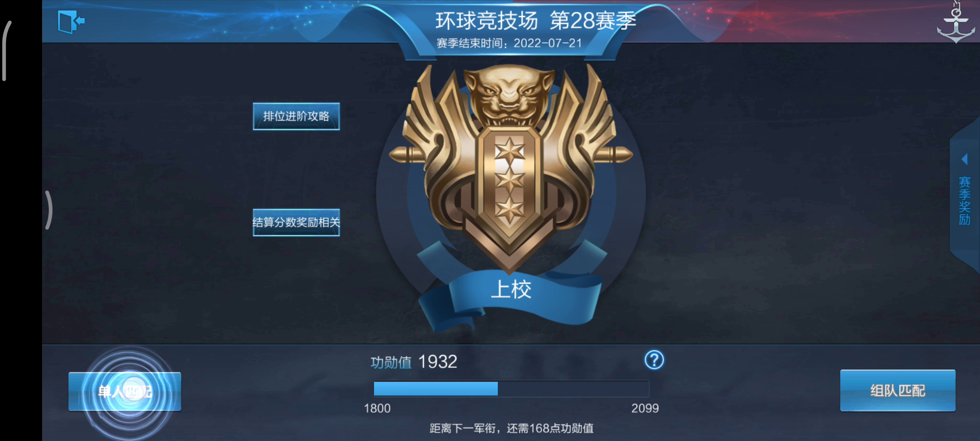Click the question mark help icon

pos(654,360)
